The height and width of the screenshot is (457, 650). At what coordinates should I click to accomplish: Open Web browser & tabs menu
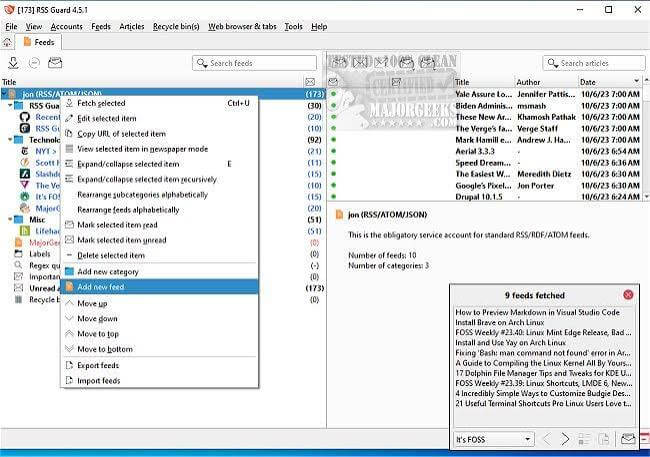pos(242,27)
